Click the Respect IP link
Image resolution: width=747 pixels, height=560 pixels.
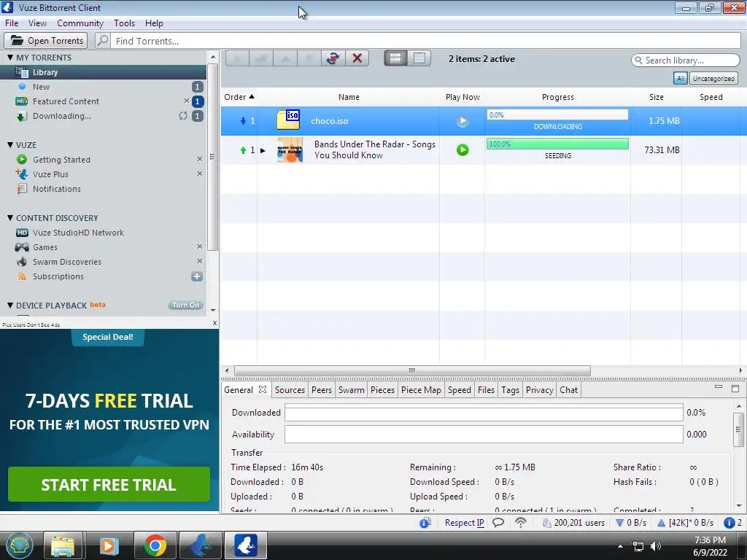(464, 523)
